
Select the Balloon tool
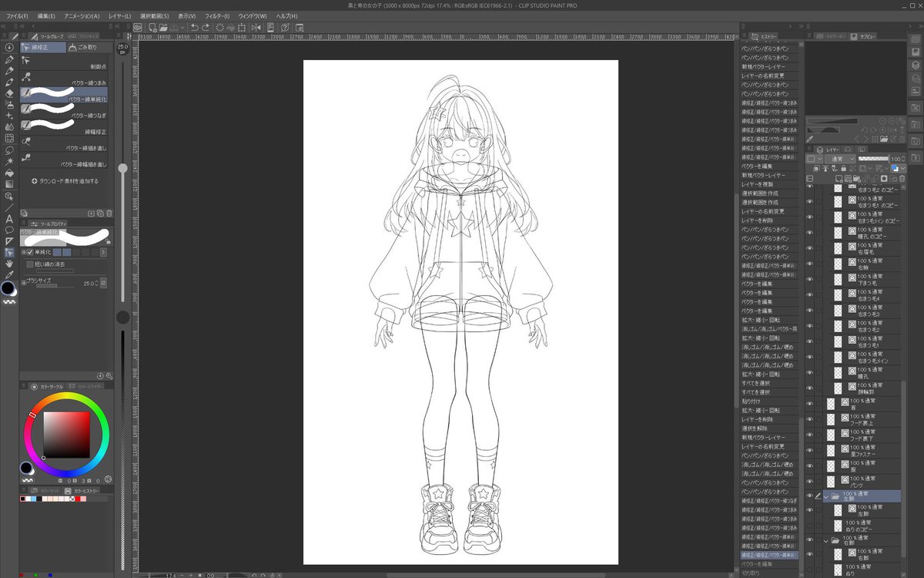(x=9, y=230)
